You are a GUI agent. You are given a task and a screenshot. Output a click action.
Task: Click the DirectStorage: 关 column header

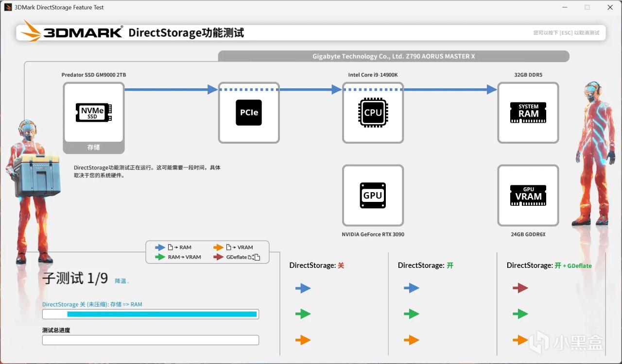(317, 265)
